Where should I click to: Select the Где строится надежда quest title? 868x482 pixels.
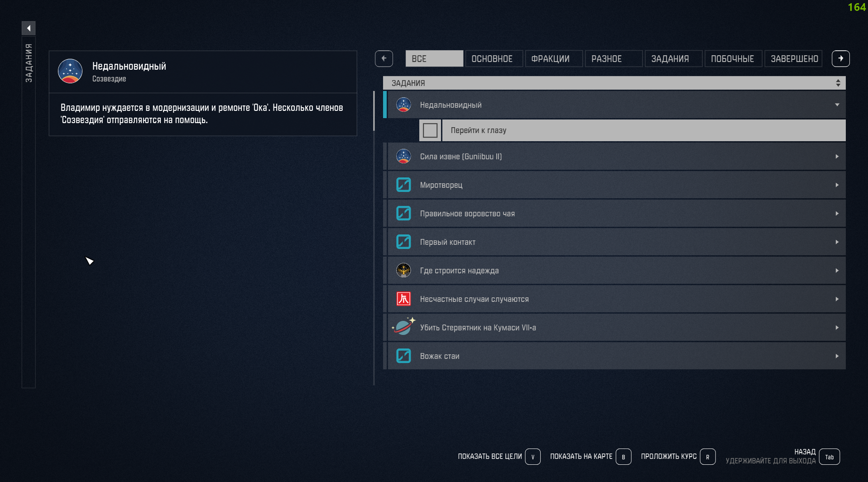point(460,271)
